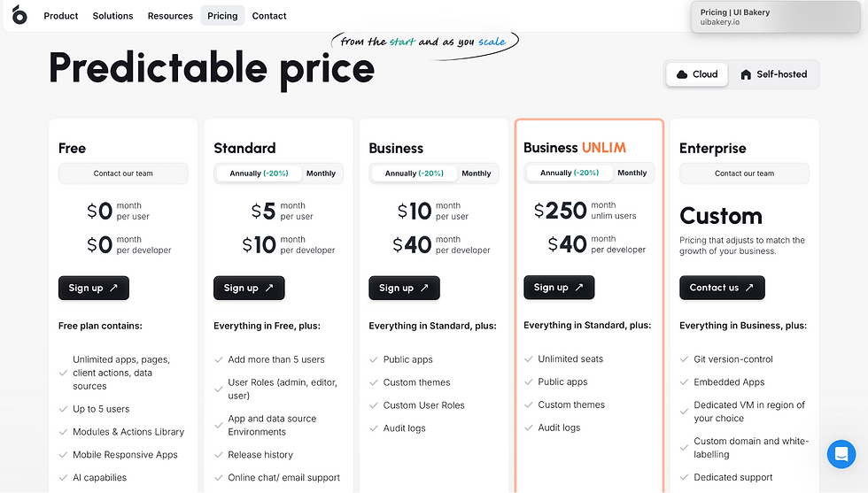
Task: Expand the Product navigation menu
Action: click(x=61, y=16)
